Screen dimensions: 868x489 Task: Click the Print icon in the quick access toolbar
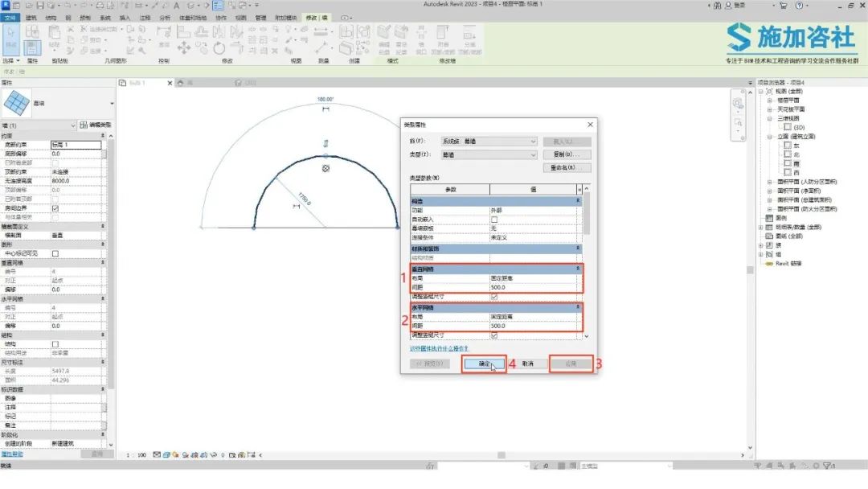click(x=100, y=6)
